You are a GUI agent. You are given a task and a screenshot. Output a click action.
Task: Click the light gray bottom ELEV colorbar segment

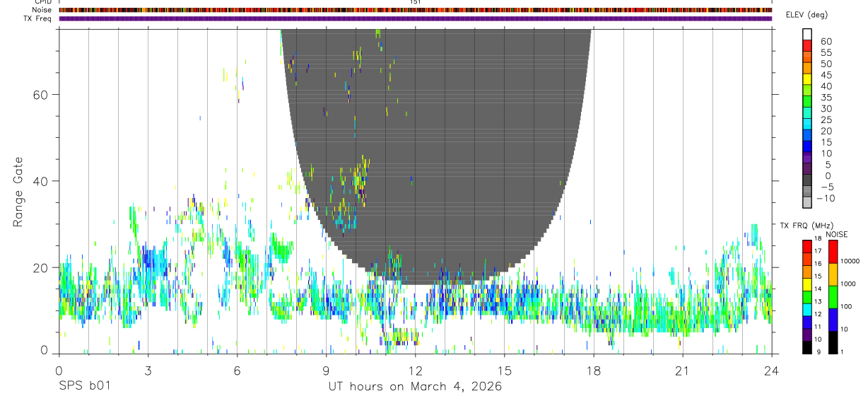pos(807,202)
